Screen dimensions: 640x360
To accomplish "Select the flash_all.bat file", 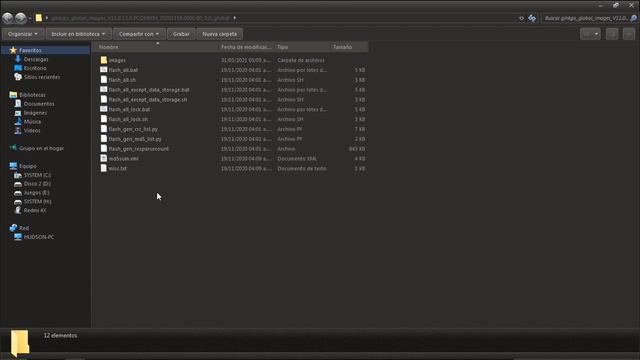I will click(x=123, y=70).
